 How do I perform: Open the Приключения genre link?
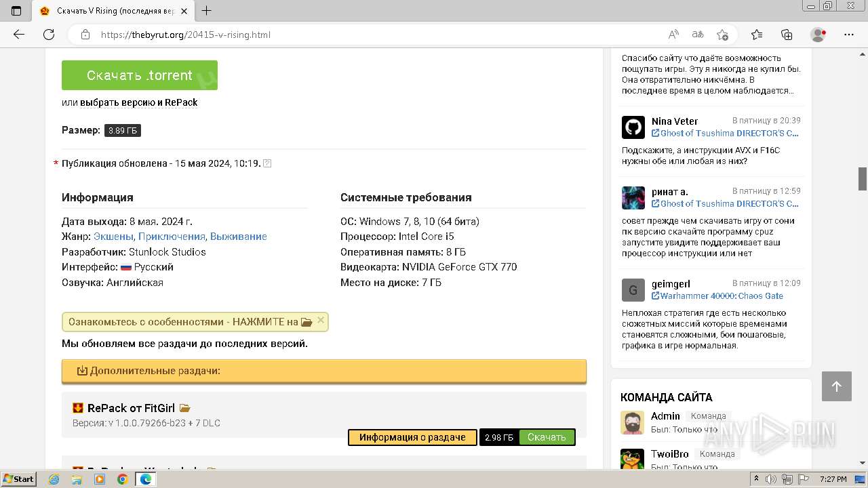click(x=172, y=237)
